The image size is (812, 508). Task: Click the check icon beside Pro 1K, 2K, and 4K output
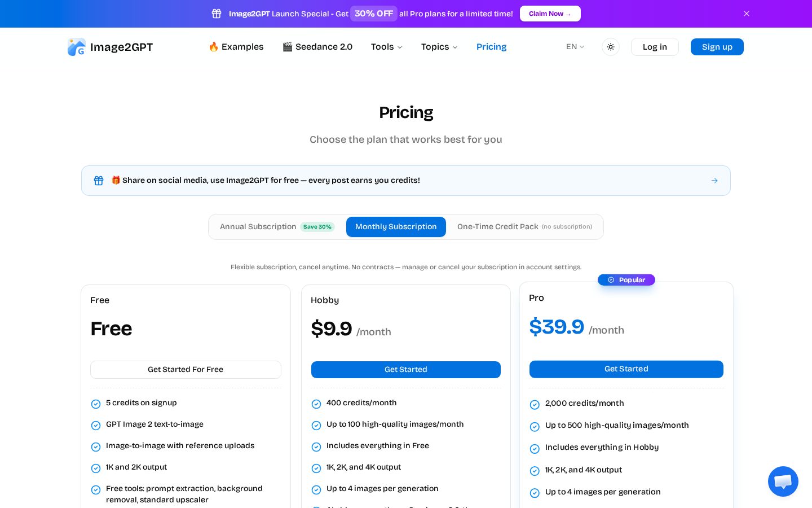535,471
